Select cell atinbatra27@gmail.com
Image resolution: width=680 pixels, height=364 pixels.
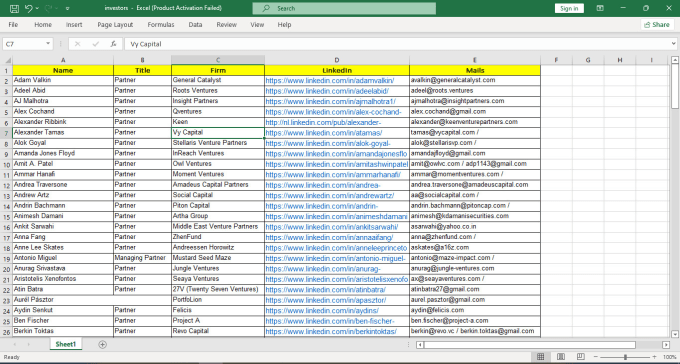(x=475, y=289)
